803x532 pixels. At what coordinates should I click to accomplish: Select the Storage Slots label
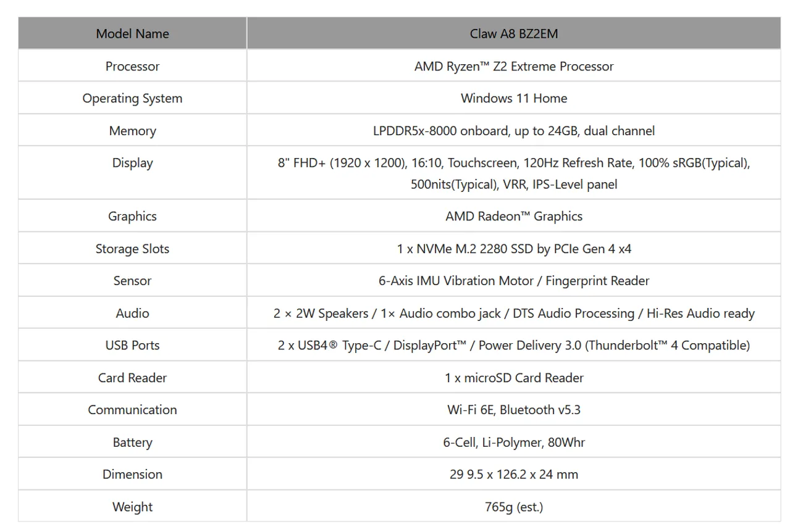(132, 249)
